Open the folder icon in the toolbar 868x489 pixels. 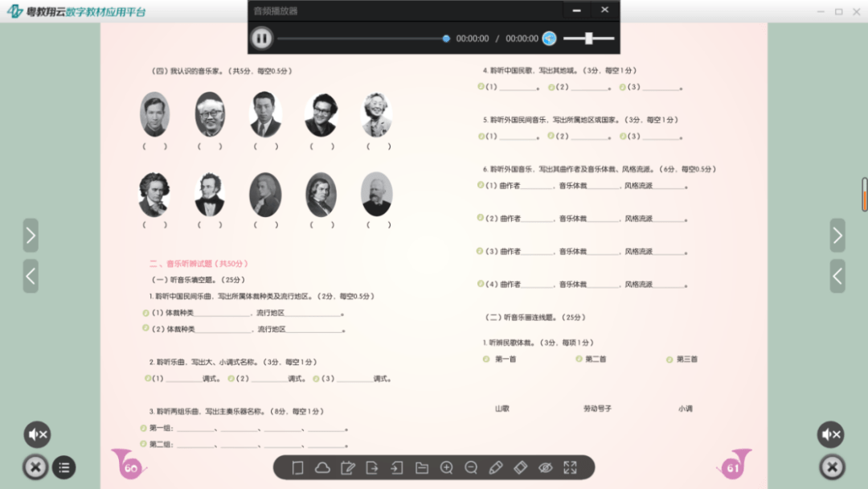point(421,467)
